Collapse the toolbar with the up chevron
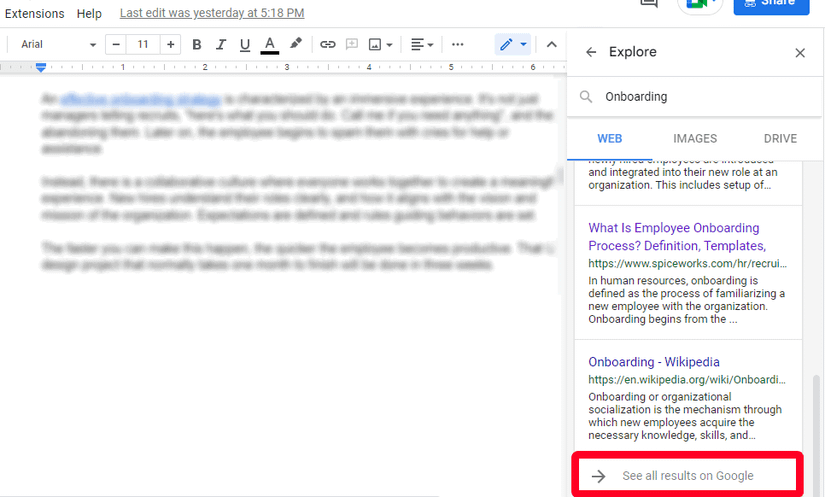Image resolution: width=825 pixels, height=497 pixels. click(550, 45)
